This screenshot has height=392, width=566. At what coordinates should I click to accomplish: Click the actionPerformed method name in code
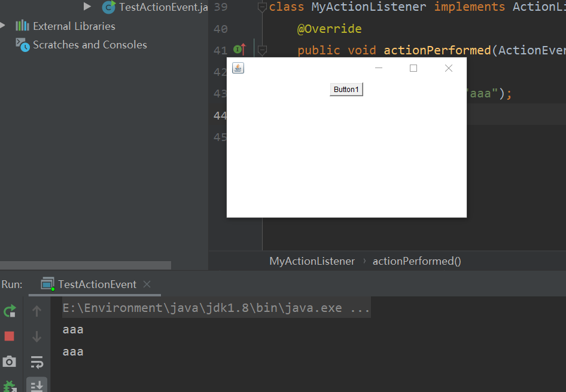(x=437, y=50)
